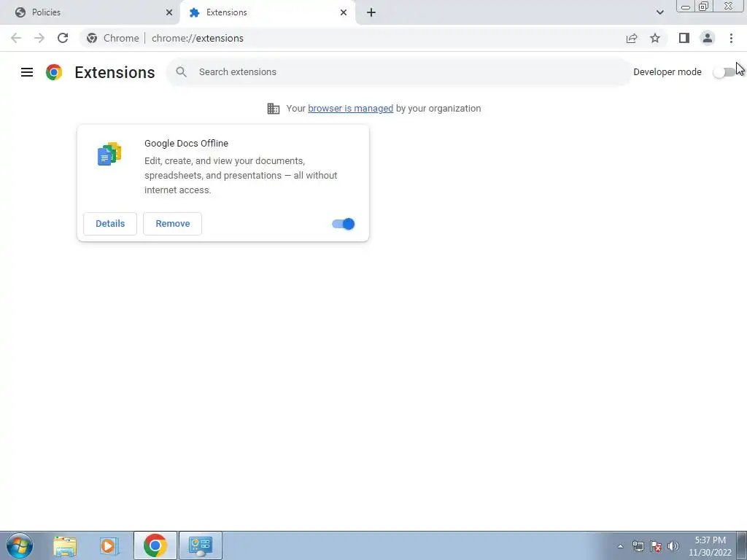Open Chrome's three-dot customize menu
Screen dimensions: 747x560
coord(731,38)
